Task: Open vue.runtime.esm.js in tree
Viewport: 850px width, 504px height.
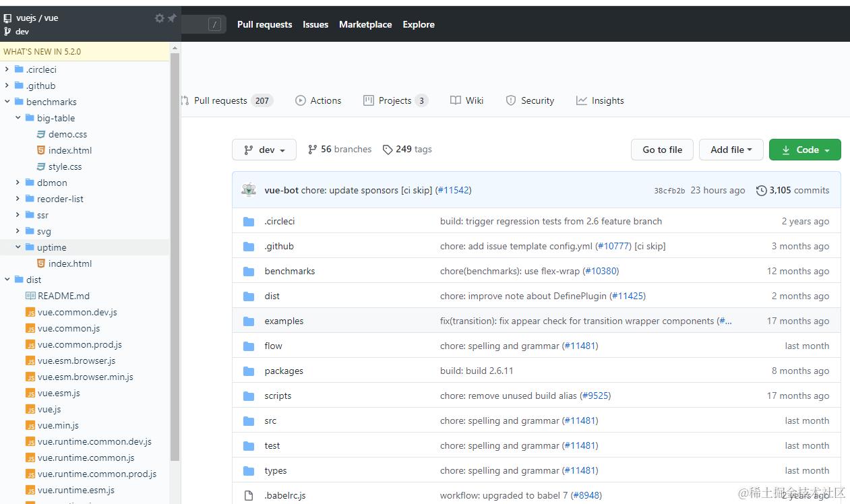Action: (76, 490)
